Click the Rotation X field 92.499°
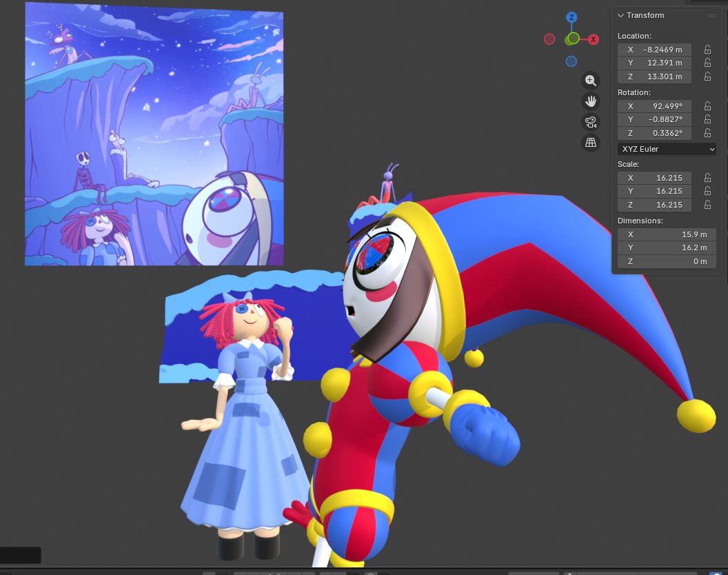Image resolution: width=728 pixels, height=575 pixels. click(654, 106)
